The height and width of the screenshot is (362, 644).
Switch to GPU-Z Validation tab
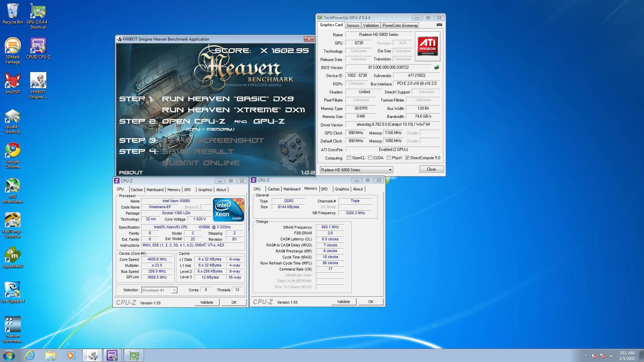click(371, 25)
